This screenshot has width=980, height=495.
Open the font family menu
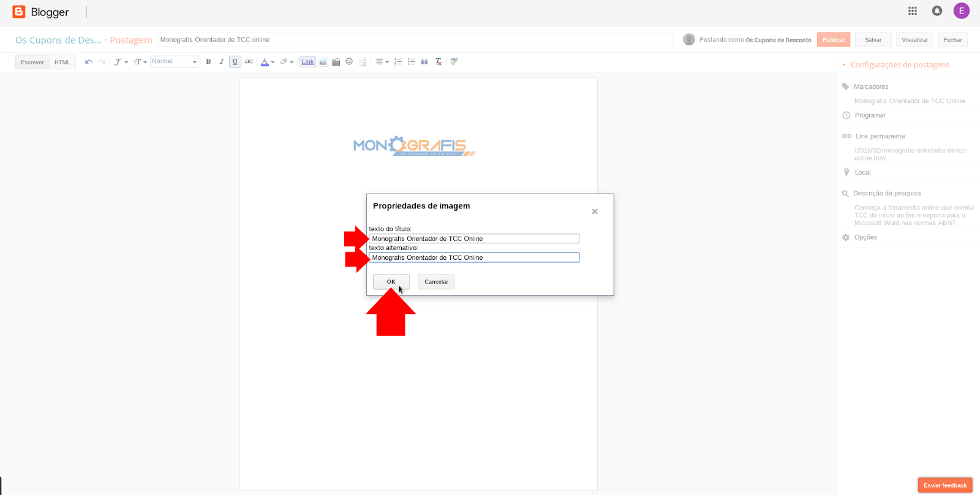(x=121, y=62)
